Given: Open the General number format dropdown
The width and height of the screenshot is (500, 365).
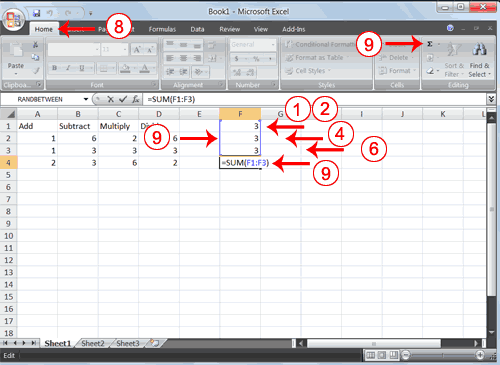Looking at the screenshot, I should [x=273, y=45].
